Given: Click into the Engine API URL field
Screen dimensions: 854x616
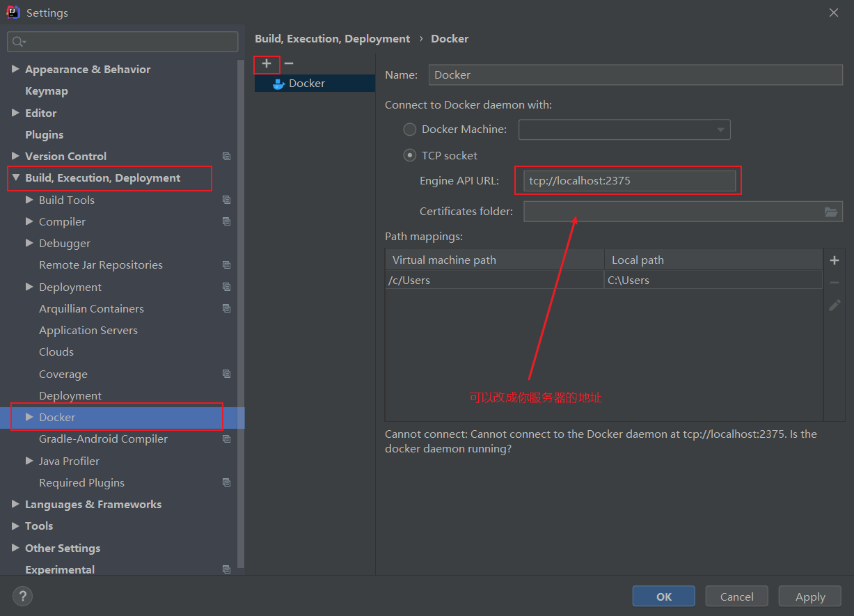Looking at the screenshot, I should coord(628,181).
